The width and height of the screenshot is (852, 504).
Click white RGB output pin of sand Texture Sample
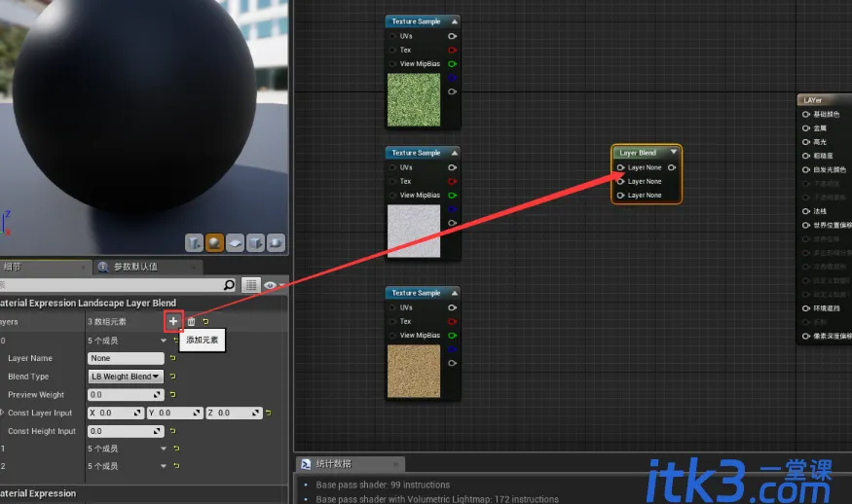point(452,307)
